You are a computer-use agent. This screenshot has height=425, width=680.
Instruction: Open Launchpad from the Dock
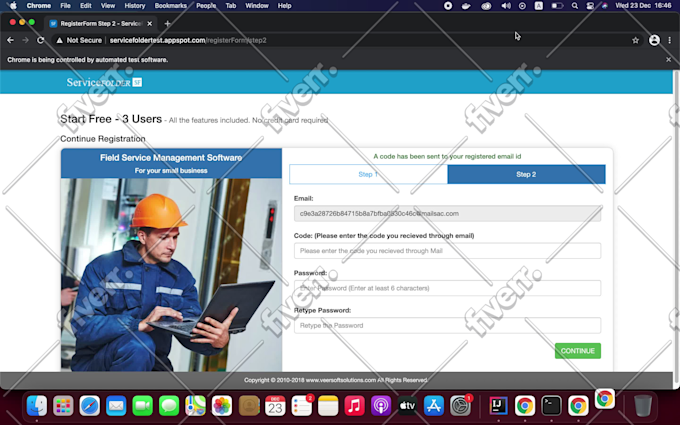[x=63, y=406]
